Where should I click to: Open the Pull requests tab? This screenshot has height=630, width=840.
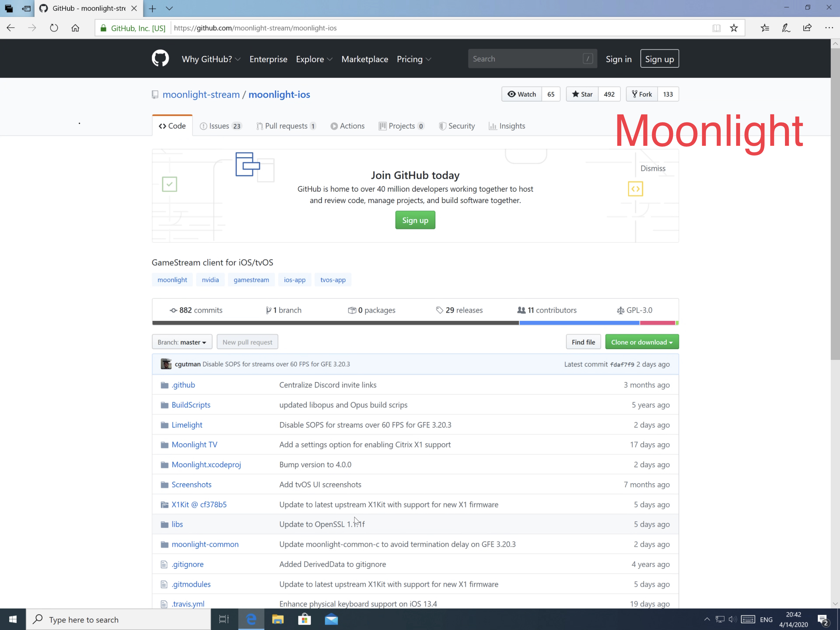click(x=286, y=126)
